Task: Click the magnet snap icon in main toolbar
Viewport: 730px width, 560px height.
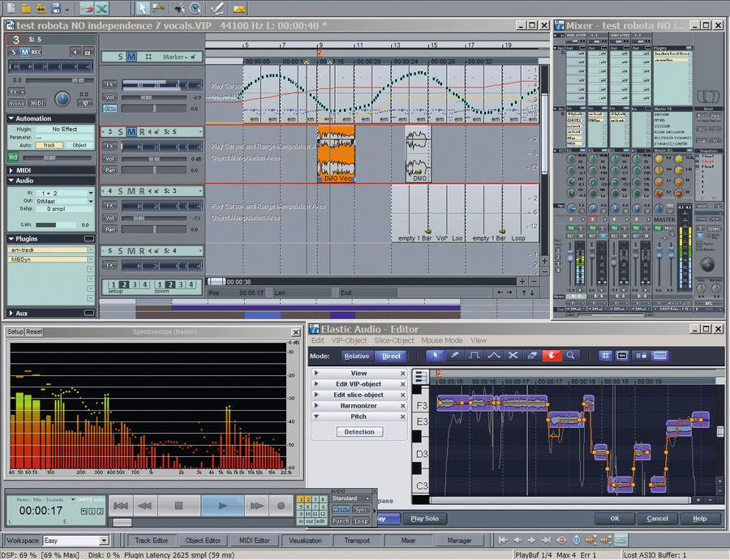Action: tap(86, 8)
